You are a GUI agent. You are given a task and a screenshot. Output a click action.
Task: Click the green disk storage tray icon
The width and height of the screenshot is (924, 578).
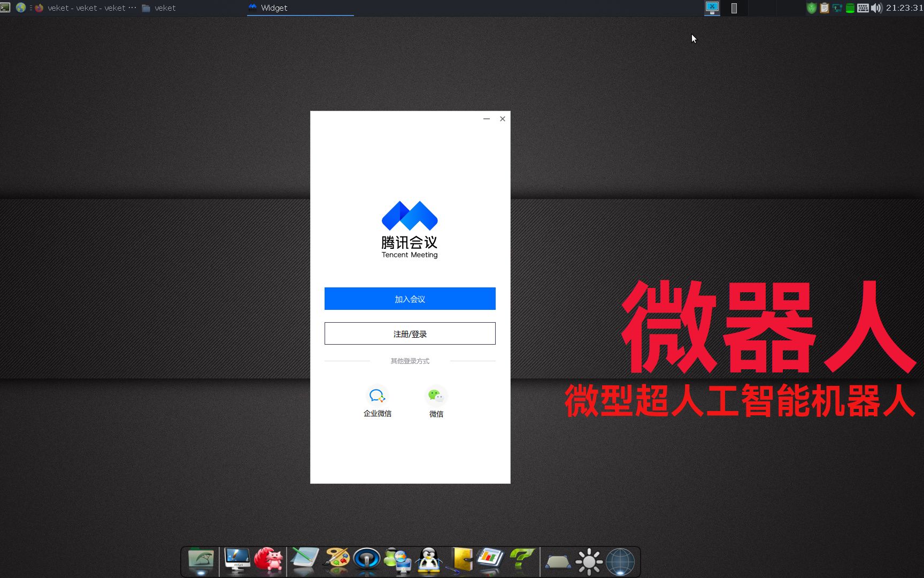point(850,8)
